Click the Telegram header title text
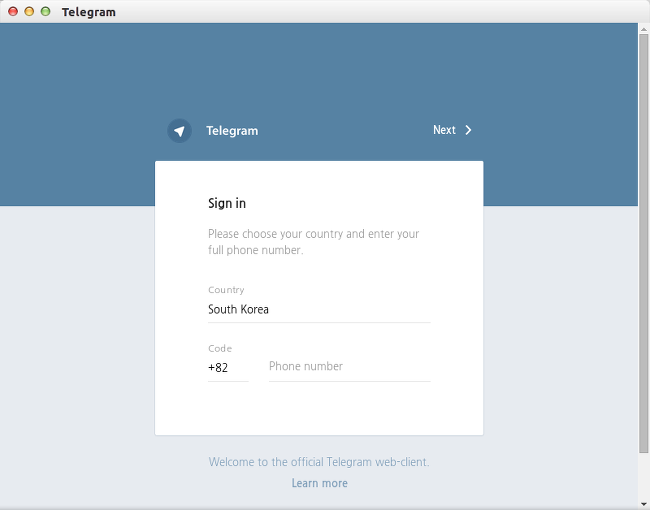This screenshot has height=510, width=650. point(232,131)
